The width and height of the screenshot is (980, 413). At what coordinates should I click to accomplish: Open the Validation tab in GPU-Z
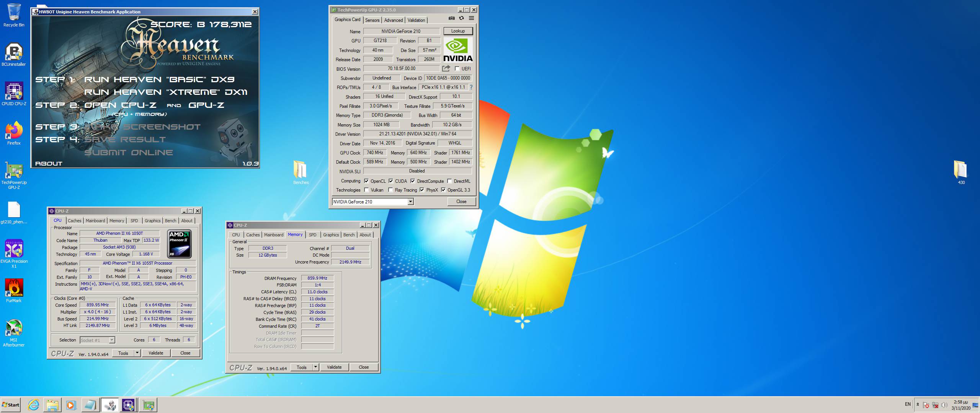point(416,20)
